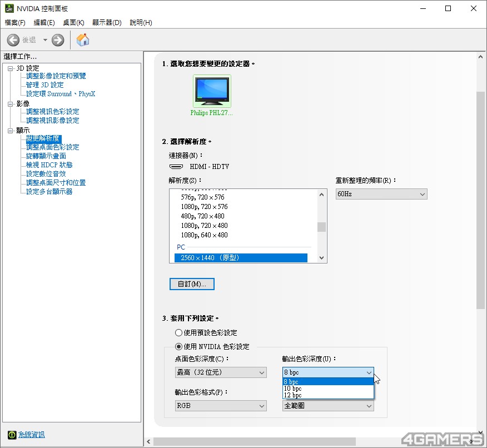The width and height of the screenshot is (487, 448).
Task: Click the Home house toolbar icon
Action: pos(83,39)
